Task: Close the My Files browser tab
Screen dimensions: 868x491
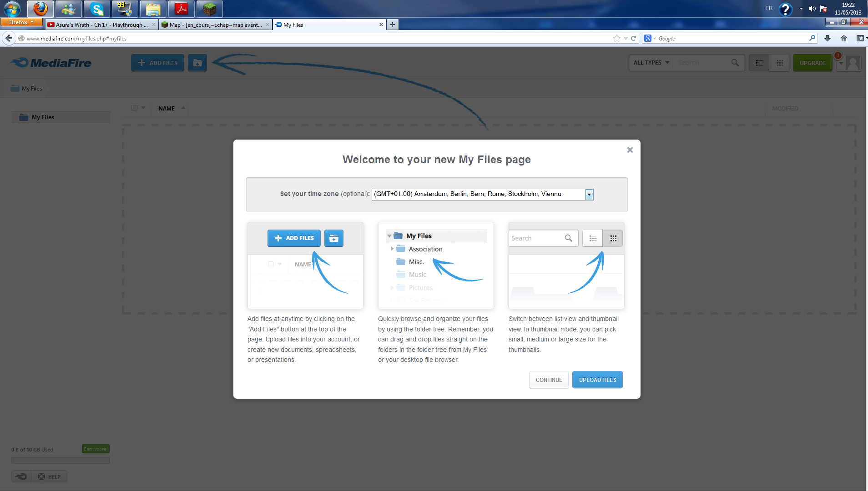Action: pos(381,25)
